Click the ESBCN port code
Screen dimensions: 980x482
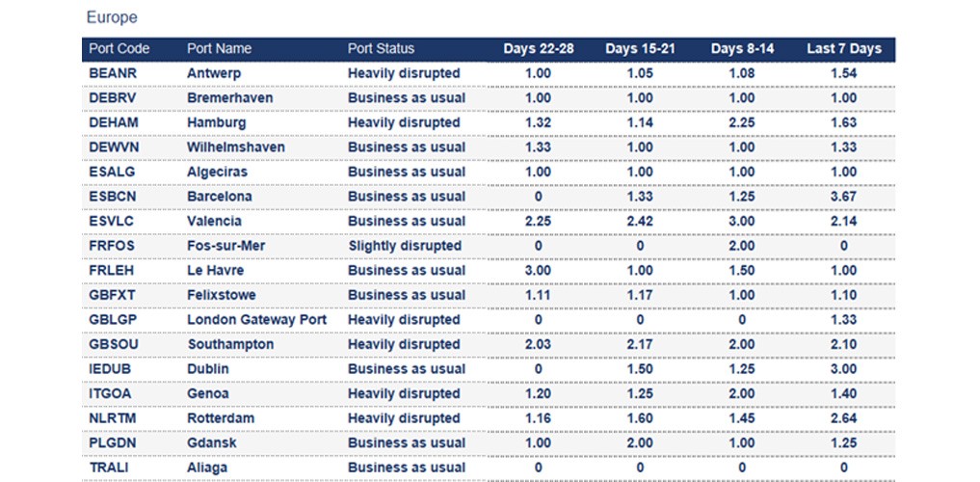click(x=114, y=197)
